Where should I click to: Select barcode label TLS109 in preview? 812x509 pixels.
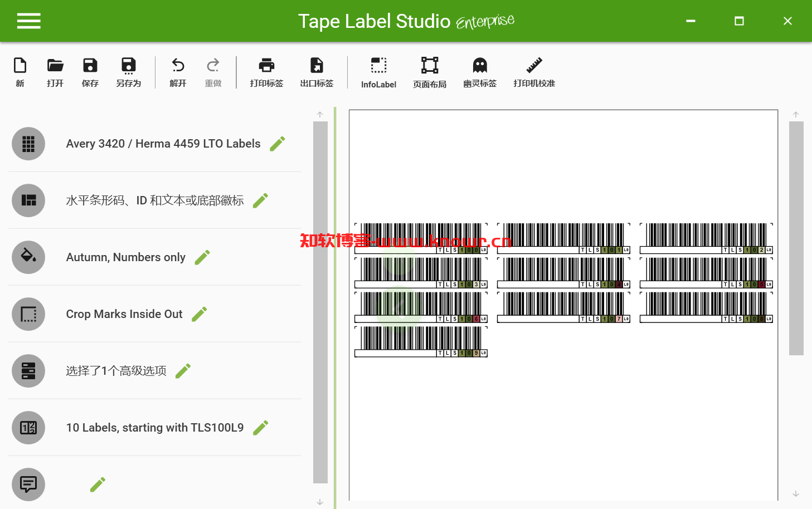421,342
